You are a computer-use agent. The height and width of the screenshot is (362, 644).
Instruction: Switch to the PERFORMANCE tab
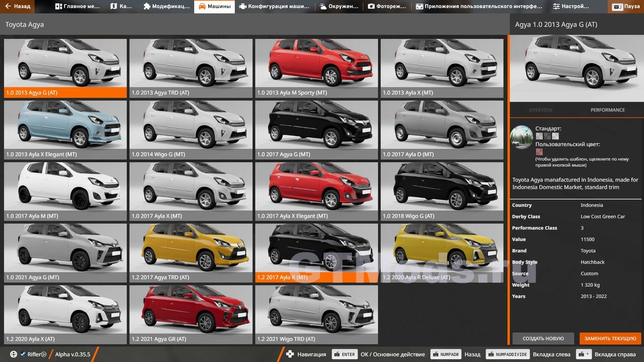coord(608,110)
